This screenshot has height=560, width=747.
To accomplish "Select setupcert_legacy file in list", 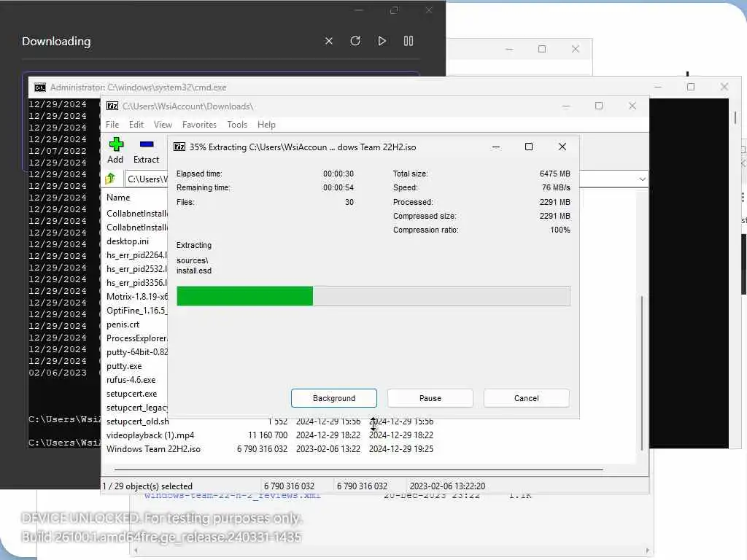I will 136,408.
